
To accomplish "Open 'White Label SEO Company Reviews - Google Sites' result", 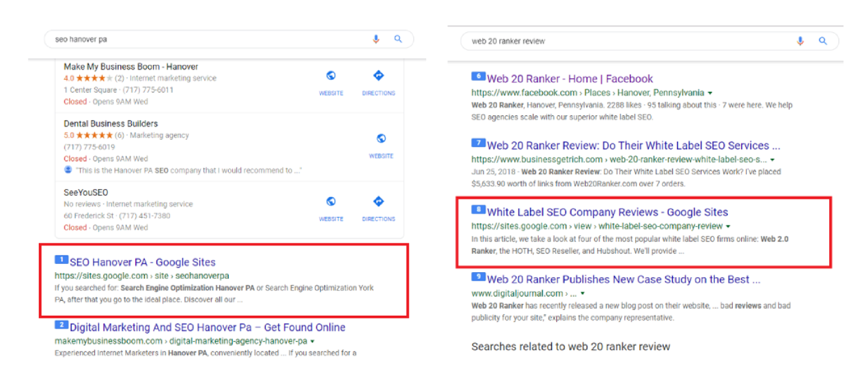I will click(x=607, y=212).
